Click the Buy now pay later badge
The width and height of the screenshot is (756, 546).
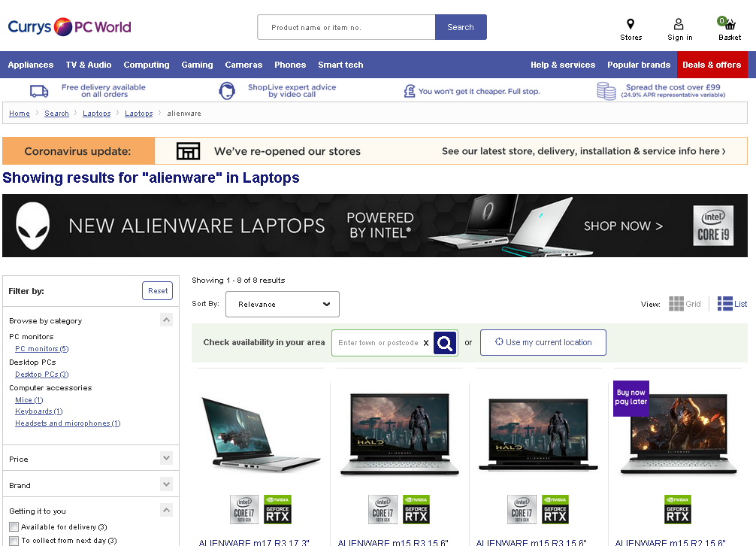point(631,399)
